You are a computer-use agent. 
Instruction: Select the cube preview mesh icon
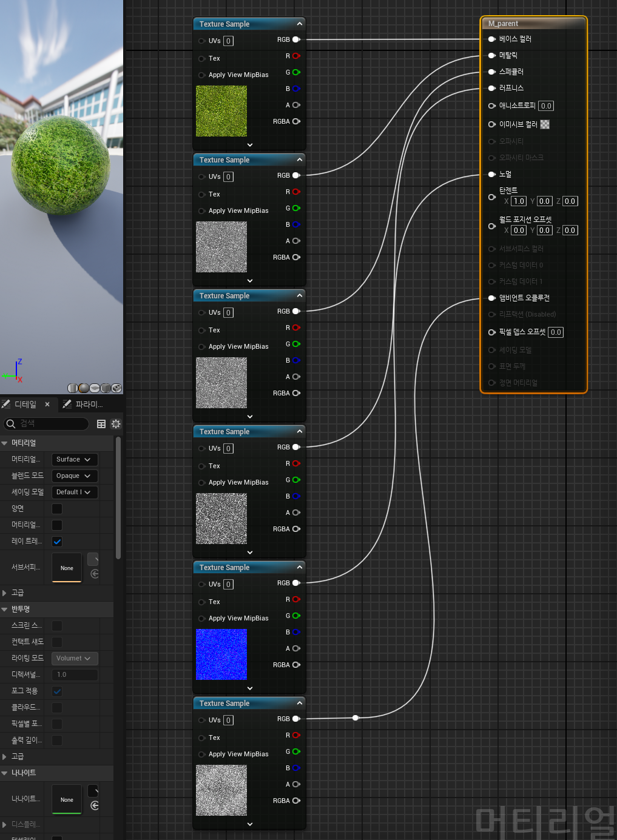pyautogui.click(x=106, y=388)
